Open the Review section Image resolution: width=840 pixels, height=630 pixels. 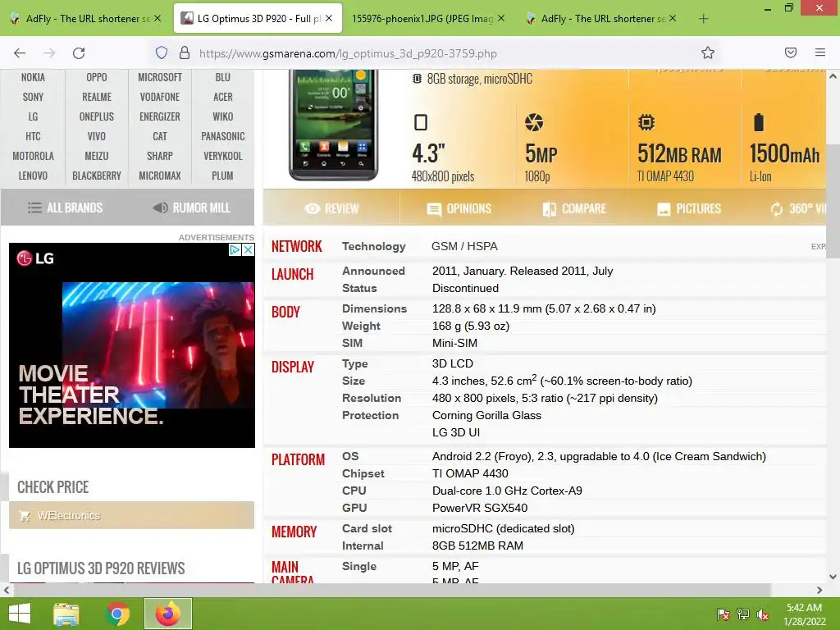(331, 208)
